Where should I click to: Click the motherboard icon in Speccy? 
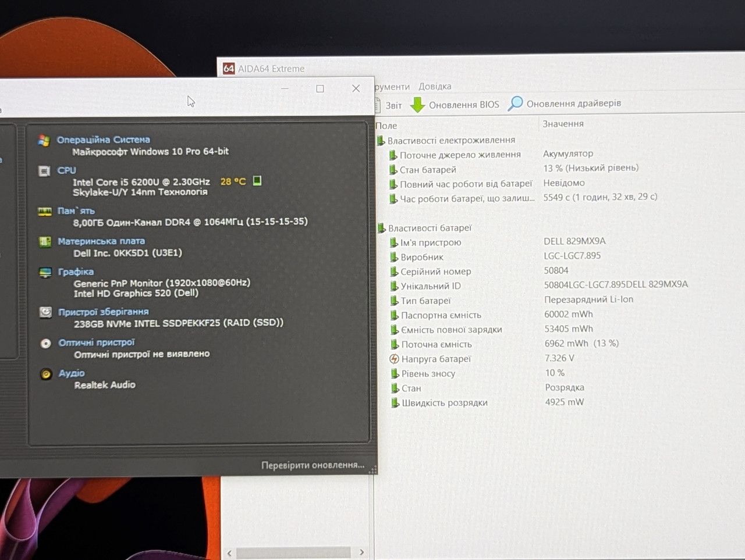point(45,241)
